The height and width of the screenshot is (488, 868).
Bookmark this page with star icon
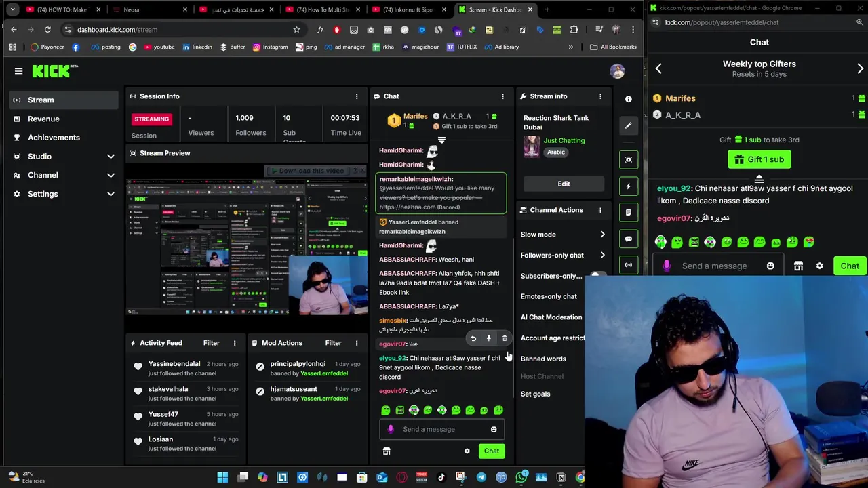pyautogui.click(x=296, y=30)
